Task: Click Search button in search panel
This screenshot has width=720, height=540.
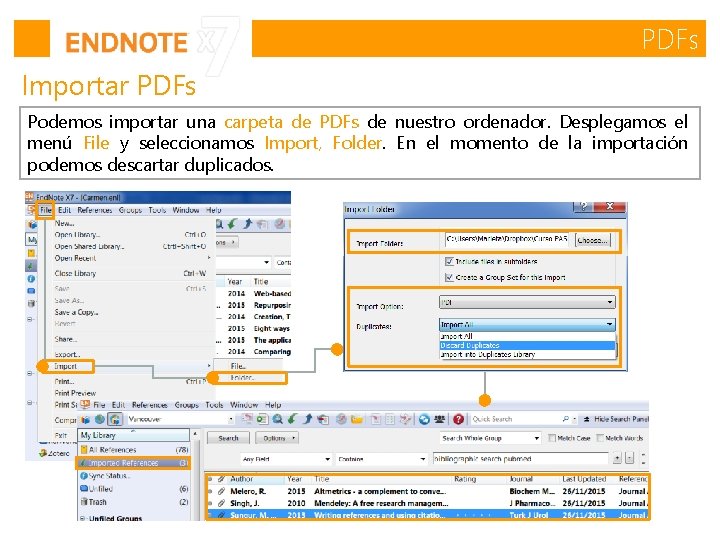Action: (x=228, y=438)
